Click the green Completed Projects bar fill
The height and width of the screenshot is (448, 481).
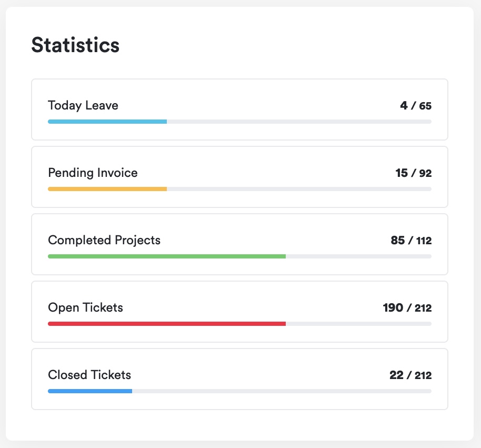point(167,256)
